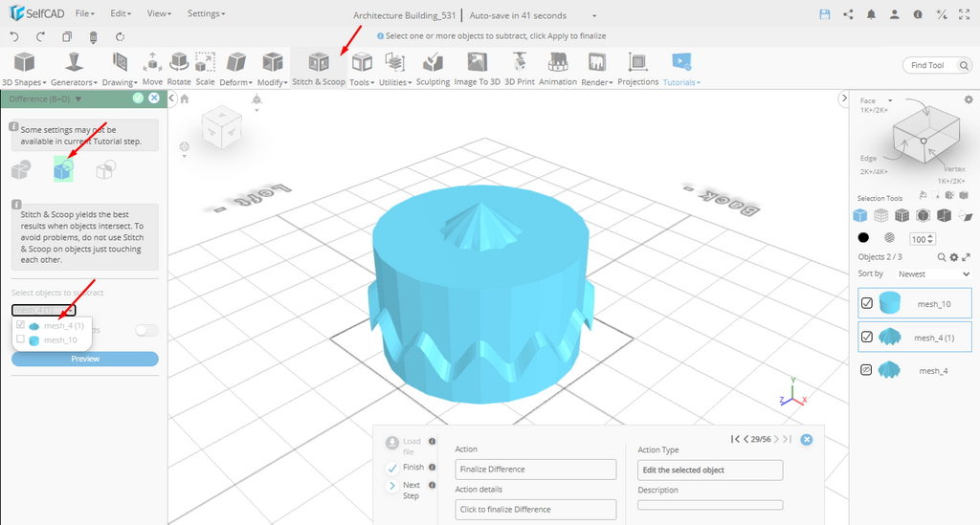Click the black color swatch
This screenshot has height=525, width=980.
pos(863,238)
